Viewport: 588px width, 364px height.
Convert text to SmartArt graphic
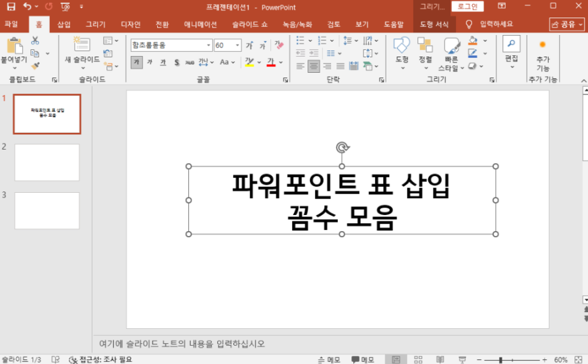pyautogui.click(x=370, y=66)
